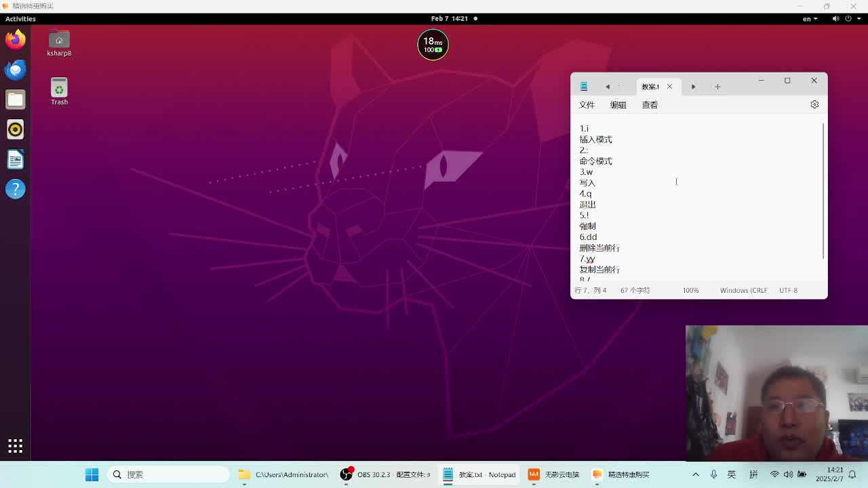Open Notepad settings gear
Viewport: 868px width, 488px height.
pyautogui.click(x=814, y=104)
